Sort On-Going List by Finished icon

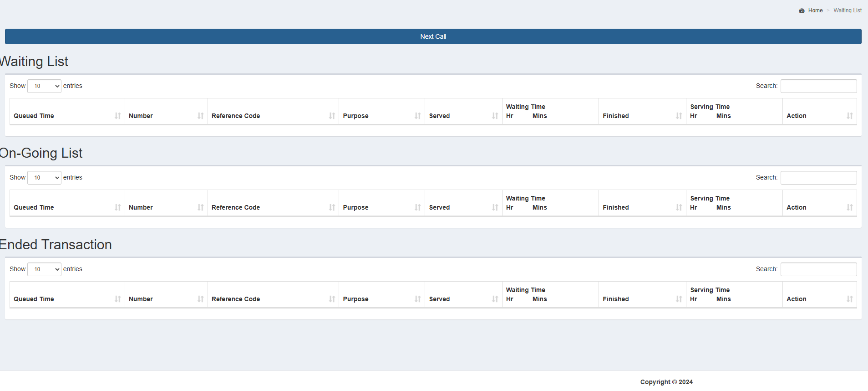click(x=679, y=207)
